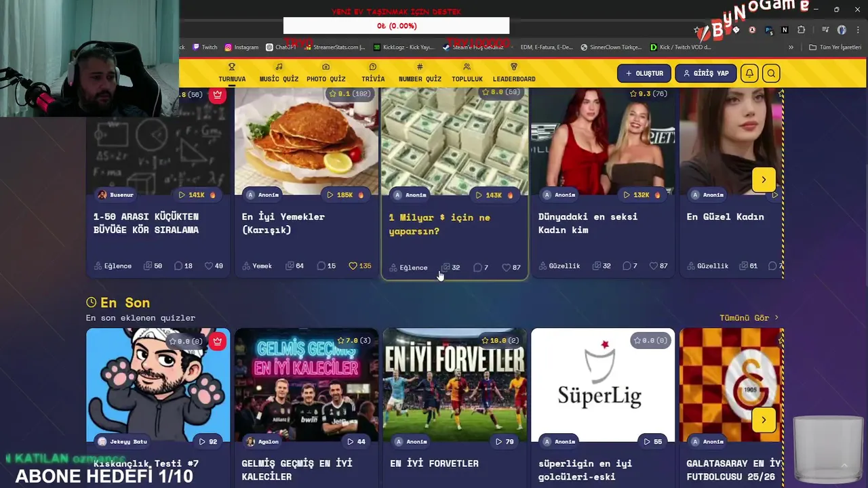Screen dimensions: 868x488
Task: Click the 7.0 (3) rating badge
Action: click(355, 340)
